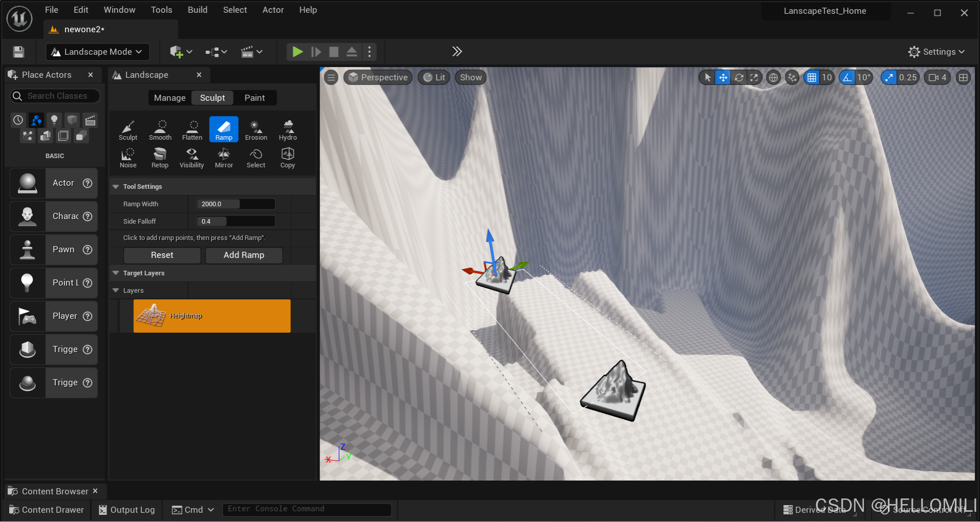980x522 pixels.
Task: Open the File menu
Action: pos(52,10)
